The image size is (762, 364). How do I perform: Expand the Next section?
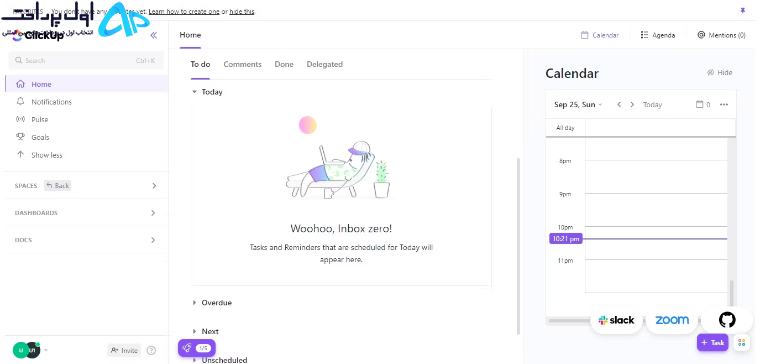pos(195,331)
